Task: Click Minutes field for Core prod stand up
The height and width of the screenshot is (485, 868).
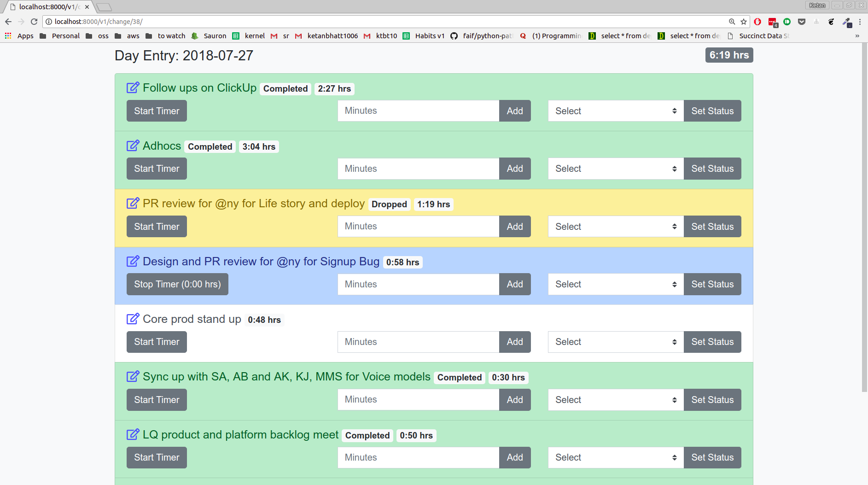Action: click(x=418, y=342)
